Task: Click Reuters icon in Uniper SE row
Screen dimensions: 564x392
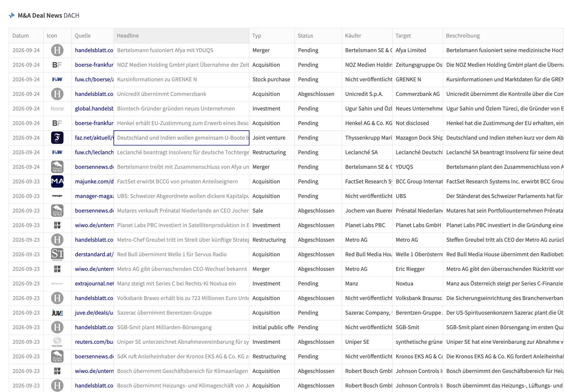Action: pyautogui.click(x=57, y=342)
